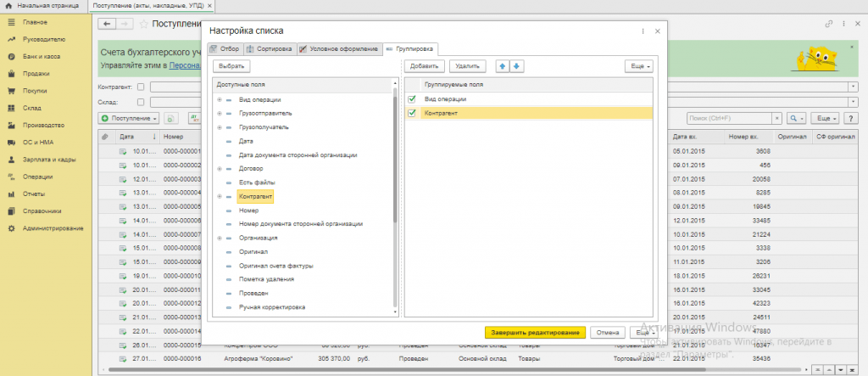Move grouping field down with blue arrow
This screenshot has width=868, height=376.
pos(518,65)
